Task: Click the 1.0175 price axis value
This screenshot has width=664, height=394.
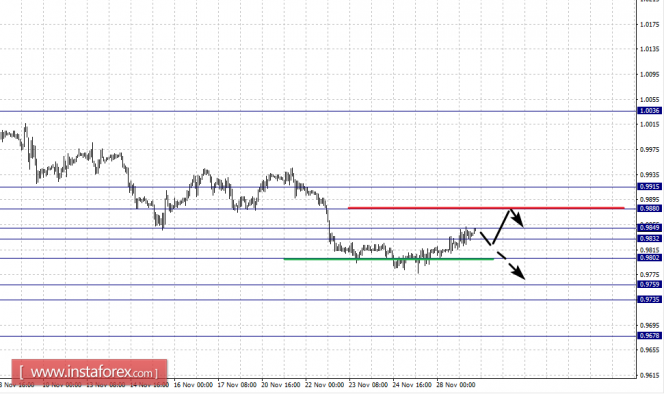Action: [650, 25]
